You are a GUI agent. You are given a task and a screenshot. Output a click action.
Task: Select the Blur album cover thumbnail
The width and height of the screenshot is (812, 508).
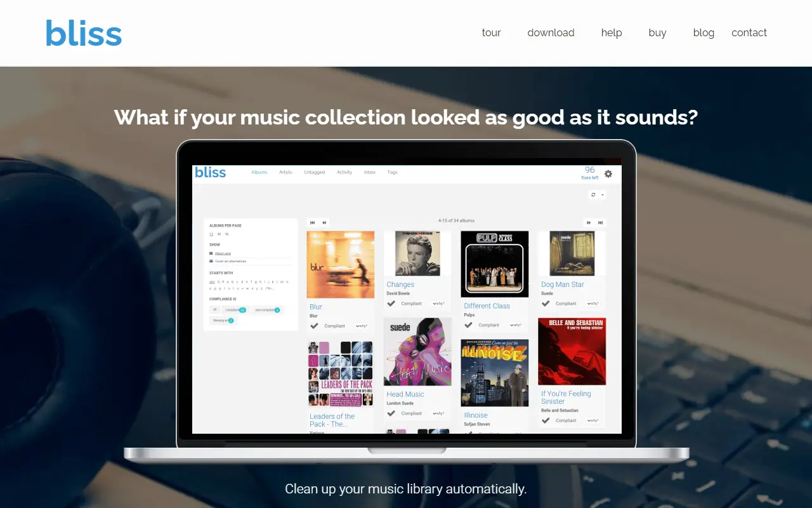tap(341, 265)
